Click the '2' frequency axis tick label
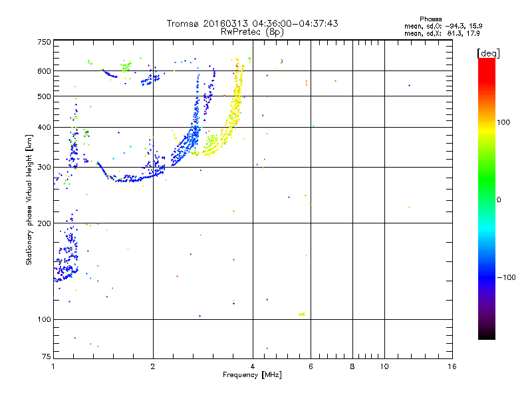This screenshot has height=399, width=532. (x=153, y=367)
